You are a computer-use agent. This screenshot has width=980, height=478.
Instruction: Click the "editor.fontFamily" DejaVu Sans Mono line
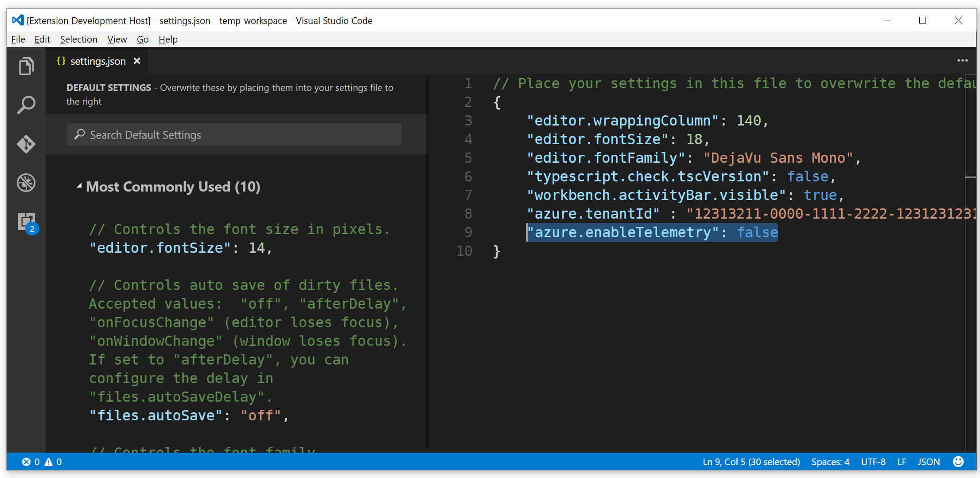[694, 158]
